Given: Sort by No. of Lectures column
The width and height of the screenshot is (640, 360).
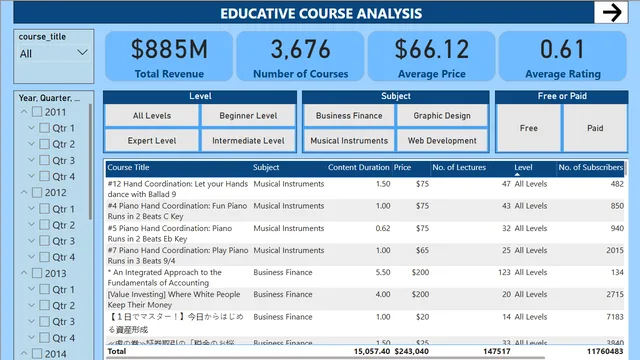Looking at the screenshot, I should click(459, 167).
